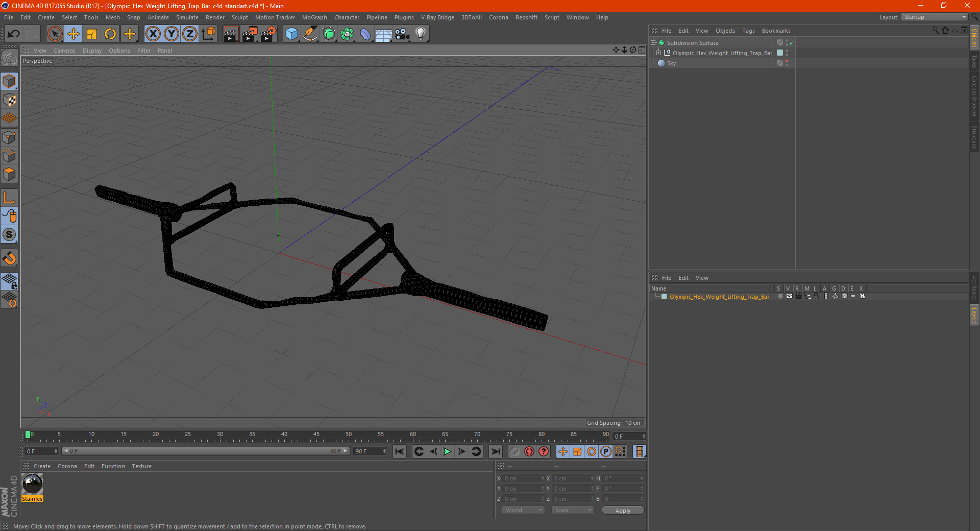The height and width of the screenshot is (531, 980).
Task: Open the deformer objects icon
Action: tap(365, 34)
